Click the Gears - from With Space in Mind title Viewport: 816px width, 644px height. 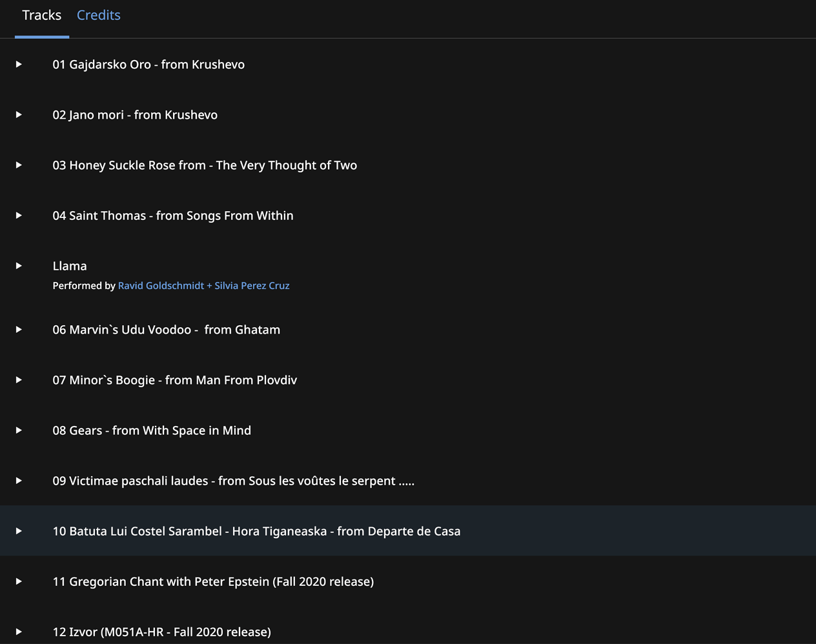coord(152,430)
